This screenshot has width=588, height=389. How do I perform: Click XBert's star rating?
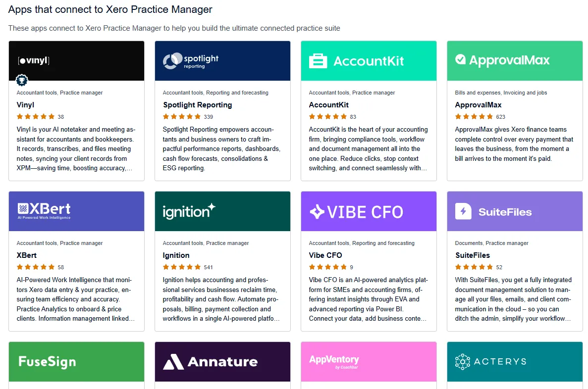coord(36,267)
